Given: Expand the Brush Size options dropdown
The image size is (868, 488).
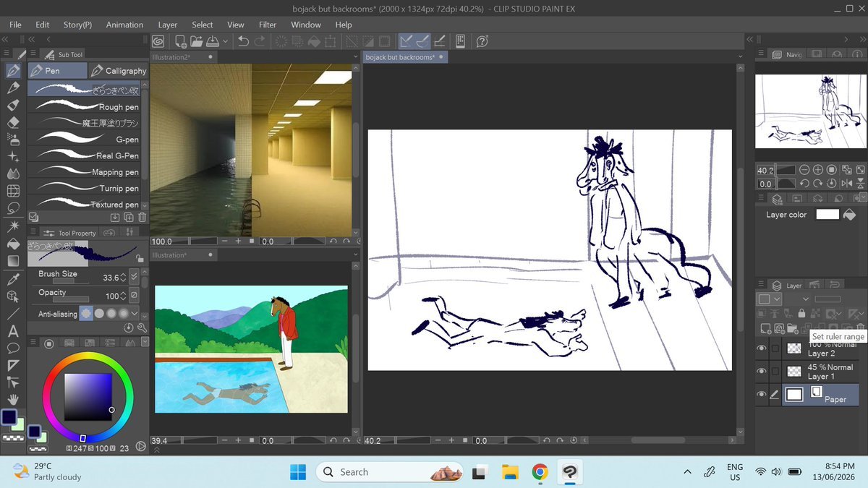Looking at the screenshot, I should 134,277.
